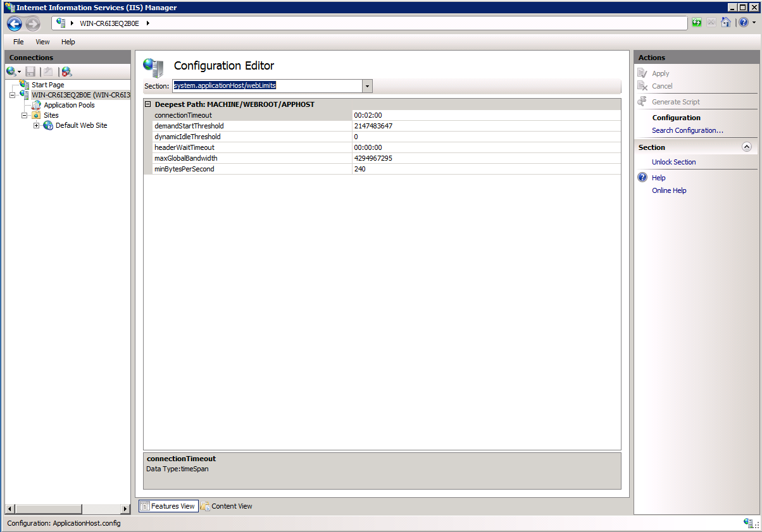762x532 pixels.
Task: Expand the Default Web Site node
Action: pos(36,125)
